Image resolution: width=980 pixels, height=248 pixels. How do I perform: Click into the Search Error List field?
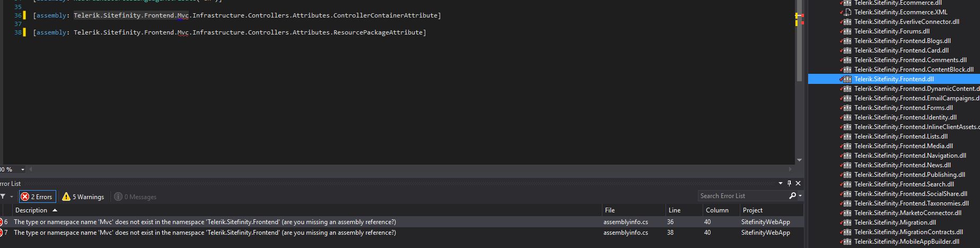pos(742,196)
